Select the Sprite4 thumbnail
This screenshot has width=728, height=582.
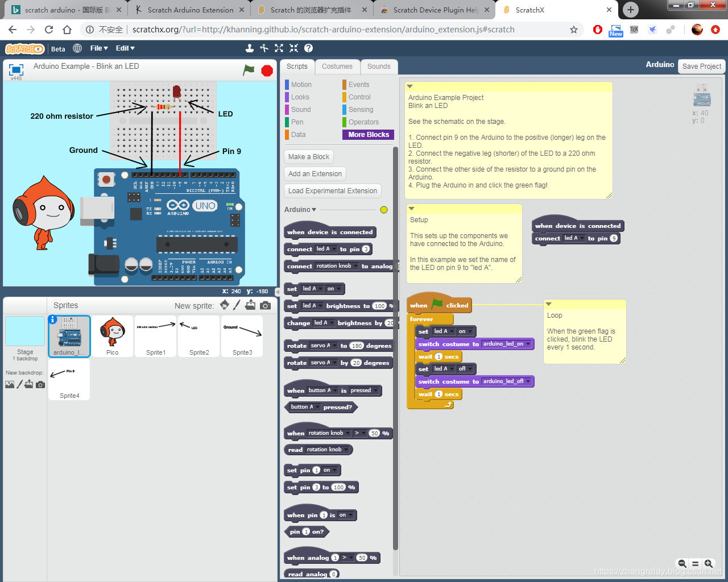[x=69, y=379]
